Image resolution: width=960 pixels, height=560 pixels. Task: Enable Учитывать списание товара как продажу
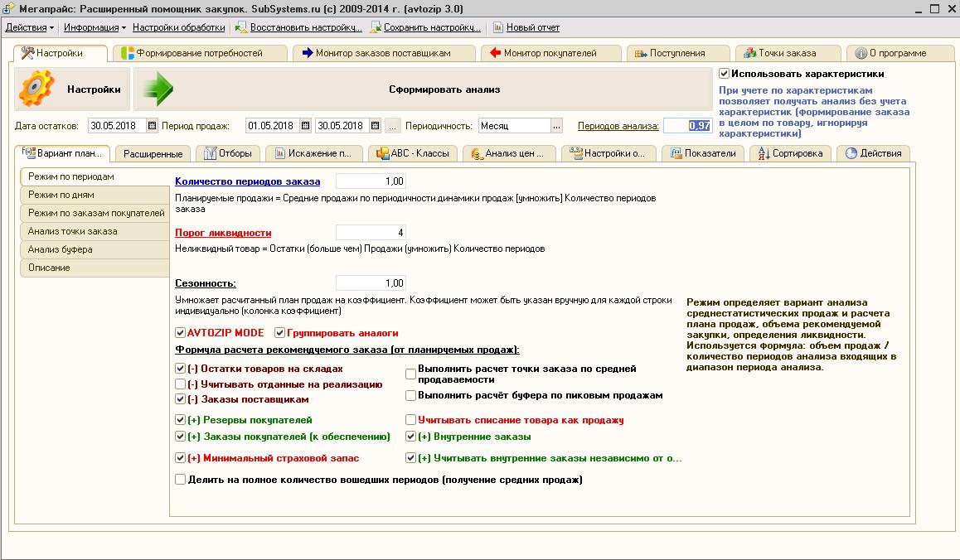411,420
